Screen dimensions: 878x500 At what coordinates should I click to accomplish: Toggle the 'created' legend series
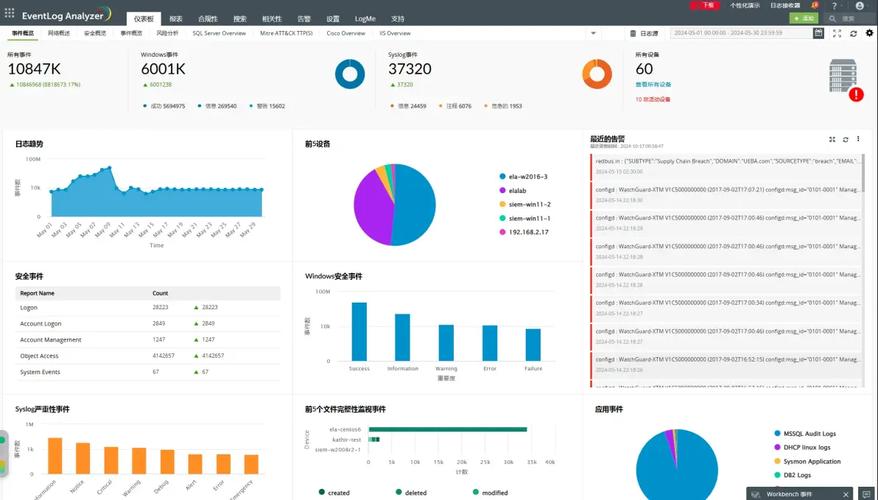[x=322, y=492]
